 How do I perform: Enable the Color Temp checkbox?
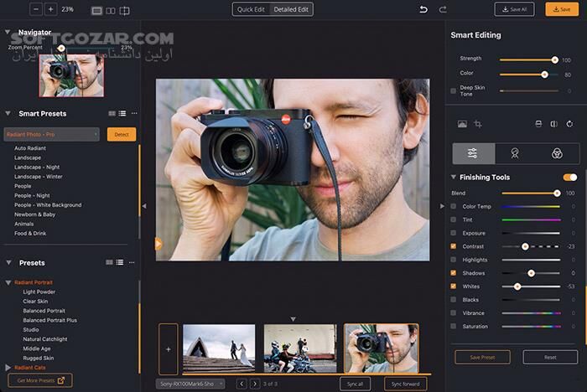click(x=454, y=206)
